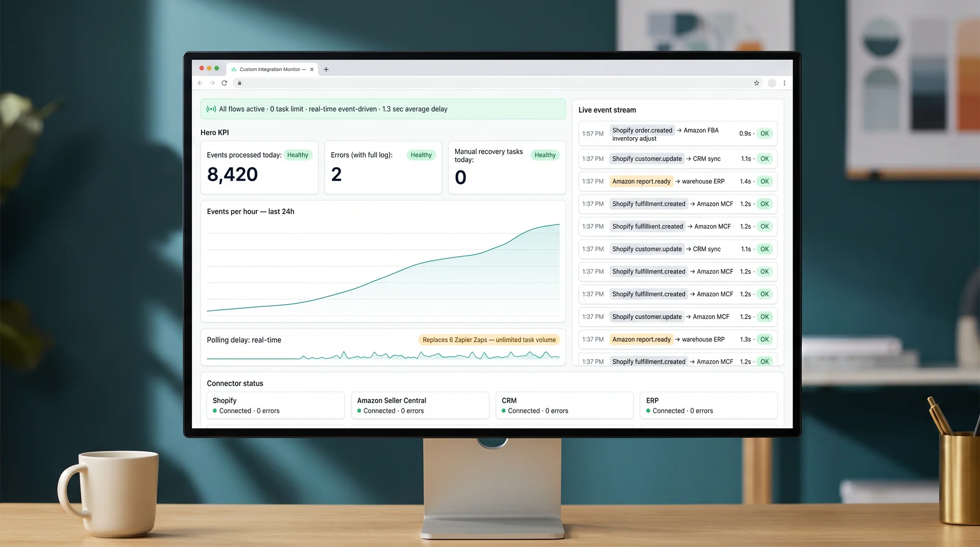Click the 8,420 events processed value

tap(232, 175)
